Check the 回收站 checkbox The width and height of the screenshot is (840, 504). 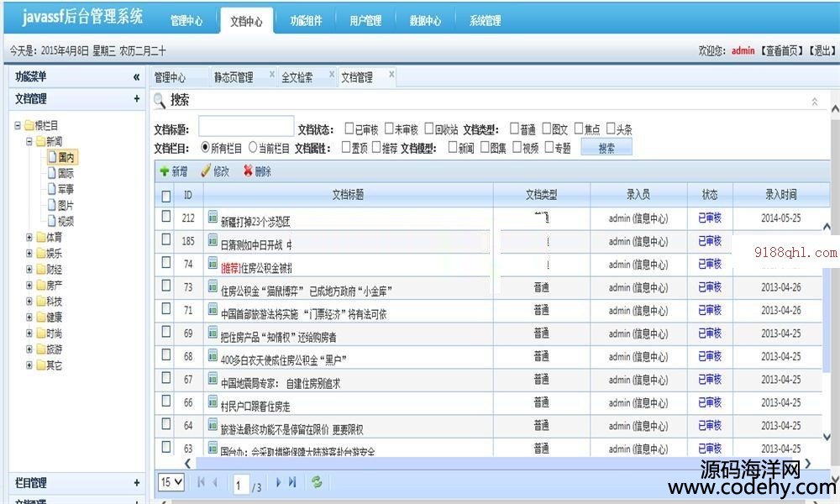[x=429, y=129]
